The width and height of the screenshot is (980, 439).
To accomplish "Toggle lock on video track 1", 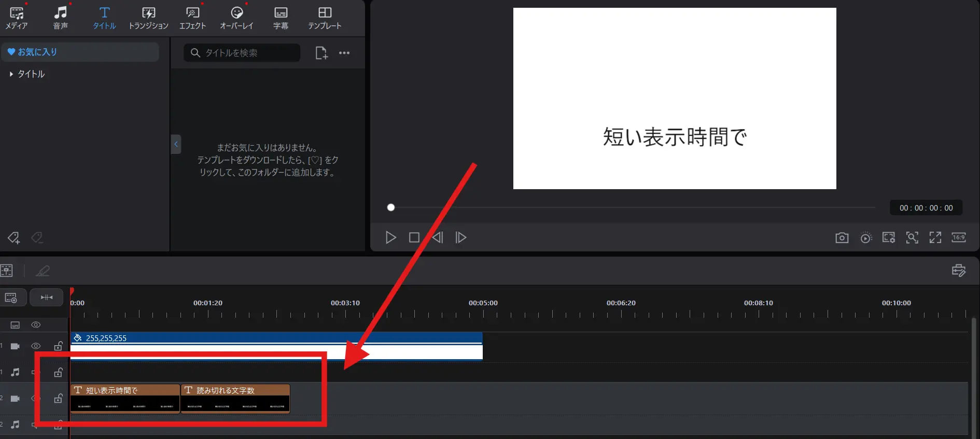I will (x=59, y=346).
